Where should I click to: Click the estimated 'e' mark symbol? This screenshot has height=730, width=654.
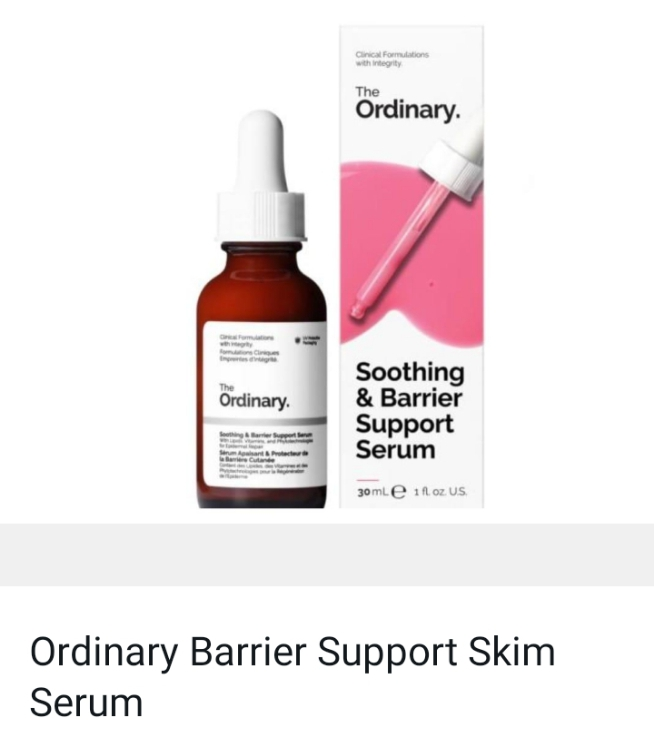398,492
